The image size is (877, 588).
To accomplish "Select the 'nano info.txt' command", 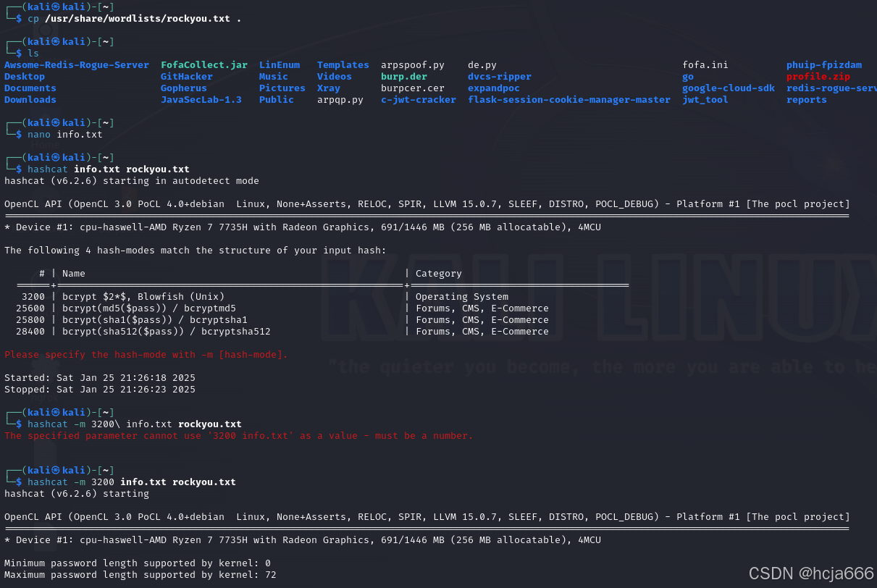I will click(x=65, y=135).
